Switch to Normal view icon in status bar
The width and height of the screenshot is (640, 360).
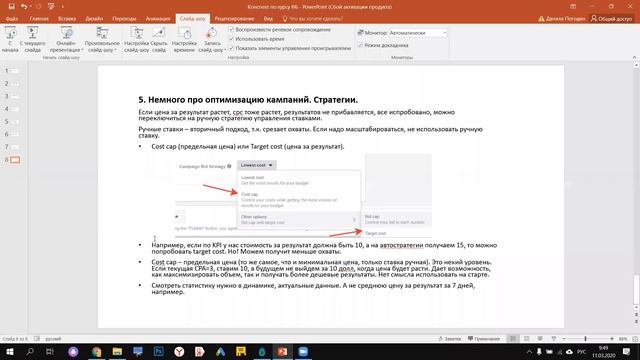click(513, 339)
